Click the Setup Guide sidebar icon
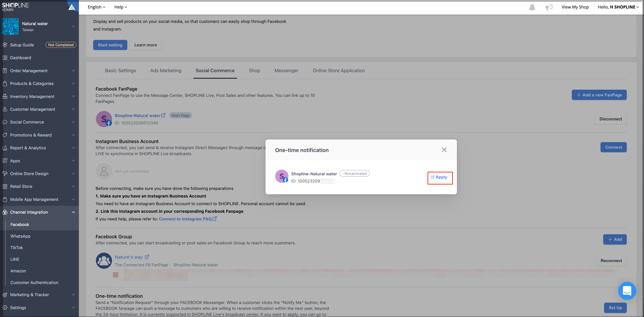Viewport: 644px width, 317px height. point(5,45)
